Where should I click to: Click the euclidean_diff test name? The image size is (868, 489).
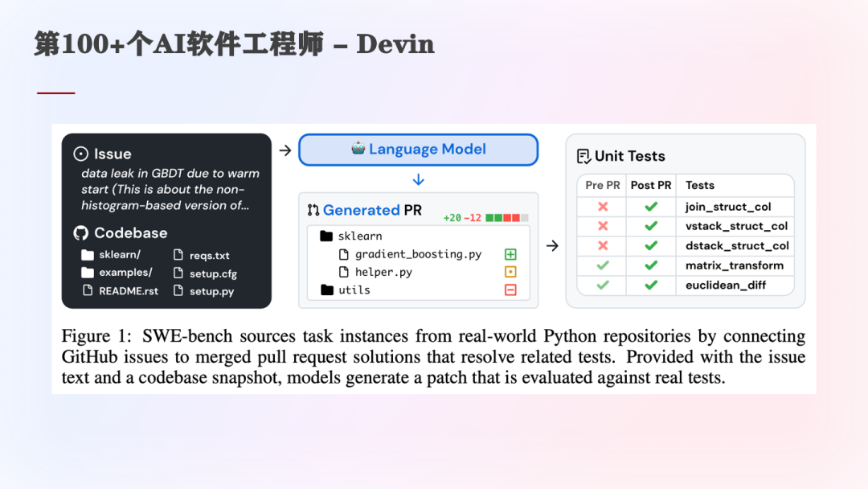coord(726,286)
